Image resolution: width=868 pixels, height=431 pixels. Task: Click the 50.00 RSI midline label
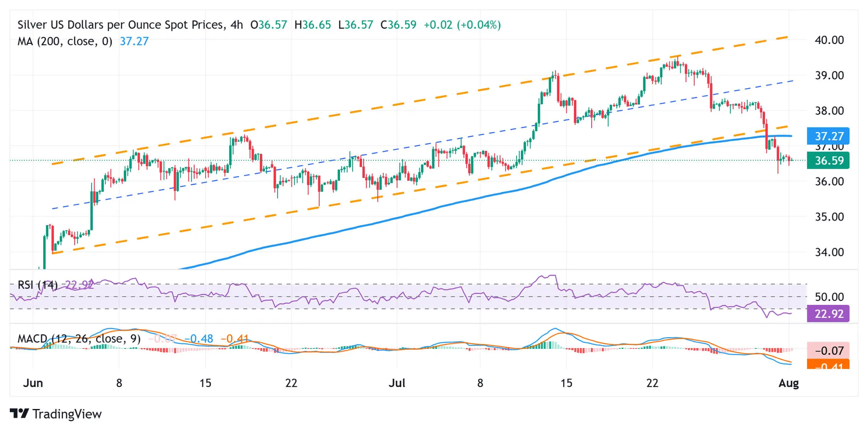tap(829, 297)
